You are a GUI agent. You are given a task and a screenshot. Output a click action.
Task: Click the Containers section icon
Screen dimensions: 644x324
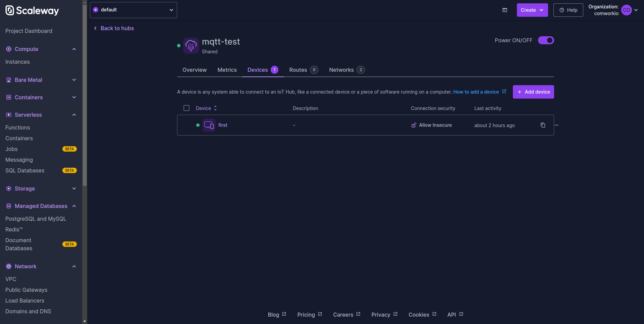(x=9, y=97)
